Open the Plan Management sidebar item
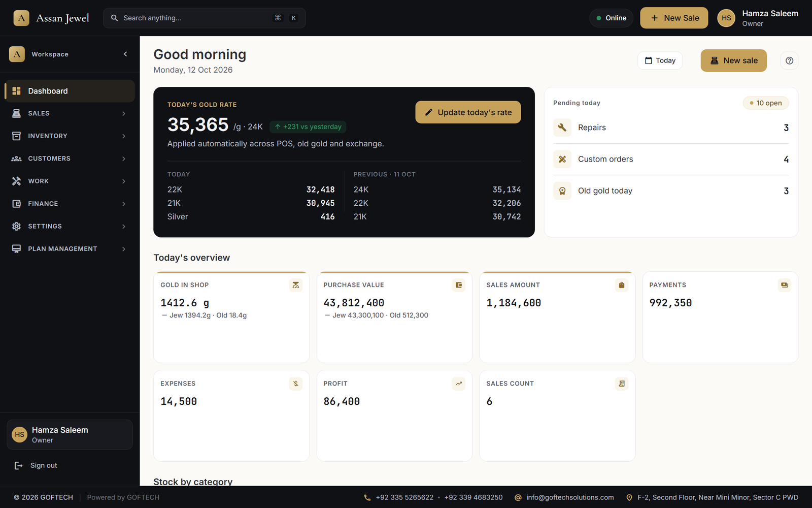812x508 pixels. (70, 249)
